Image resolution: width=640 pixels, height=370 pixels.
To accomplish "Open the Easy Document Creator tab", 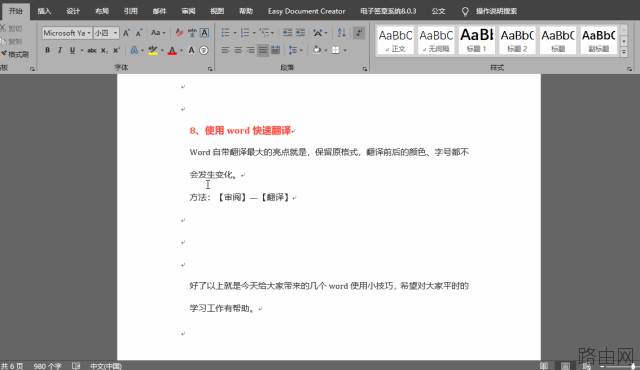I will tap(307, 11).
